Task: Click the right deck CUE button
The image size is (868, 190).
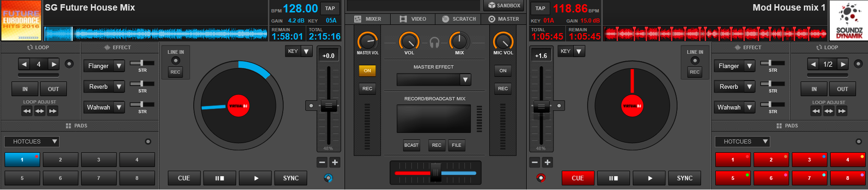Action: (578, 178)
